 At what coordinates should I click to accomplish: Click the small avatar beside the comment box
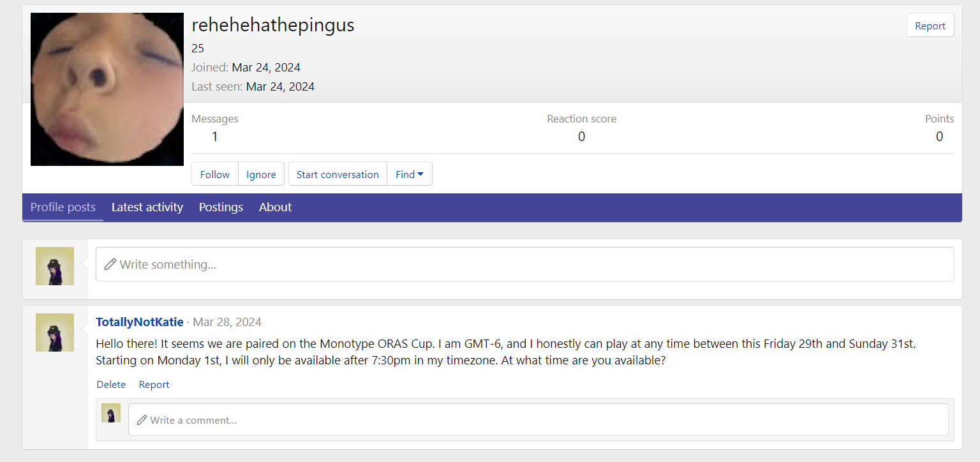point(111,413)
